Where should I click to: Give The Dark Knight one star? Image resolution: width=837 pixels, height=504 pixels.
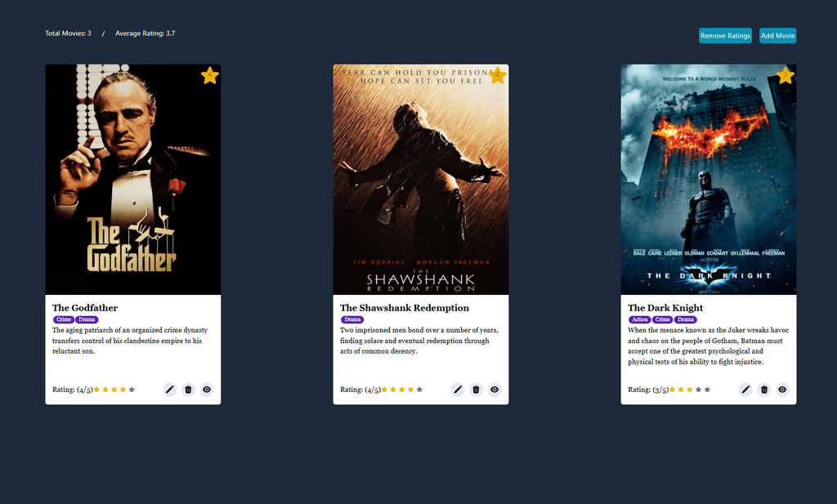(x=672, y=390)
